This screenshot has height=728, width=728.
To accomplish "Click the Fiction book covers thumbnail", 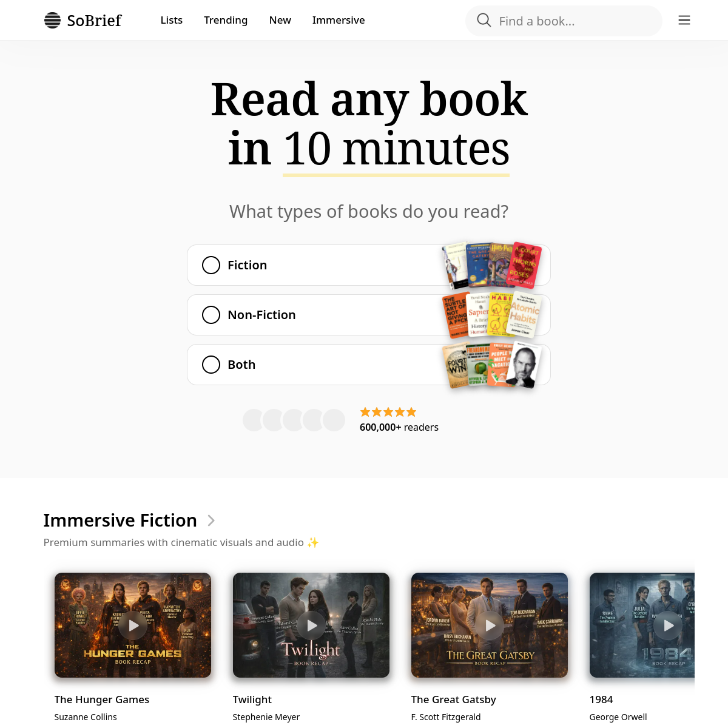I will (492, 265).
